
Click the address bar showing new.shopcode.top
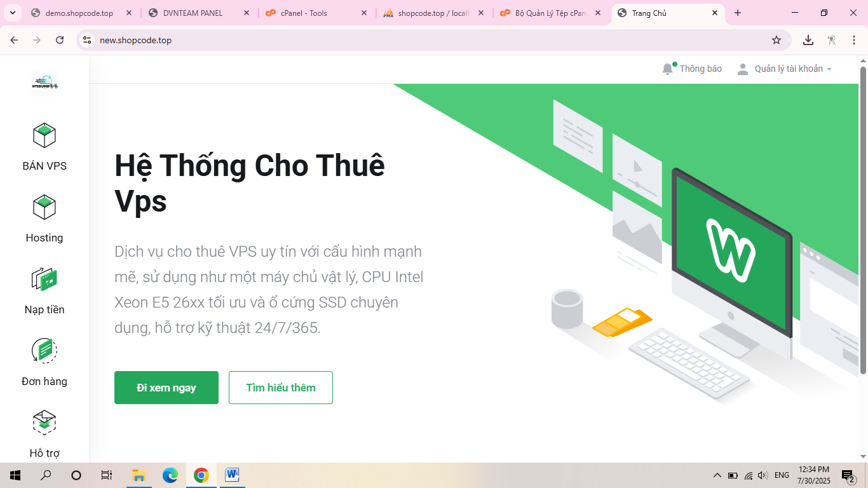pos(432,40)
